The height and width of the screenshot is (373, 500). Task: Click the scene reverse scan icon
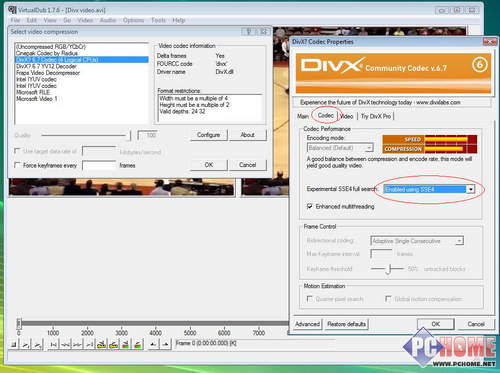126,344
